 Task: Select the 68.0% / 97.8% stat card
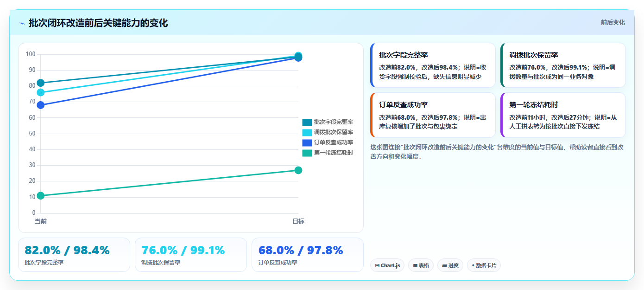[x=308, y=255]
